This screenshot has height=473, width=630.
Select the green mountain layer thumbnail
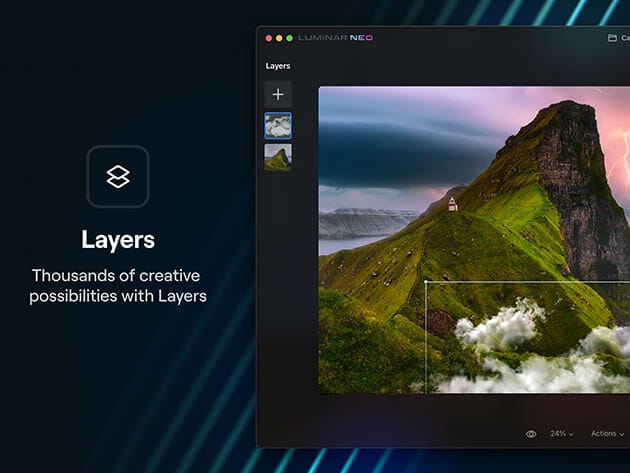[278, 157]
